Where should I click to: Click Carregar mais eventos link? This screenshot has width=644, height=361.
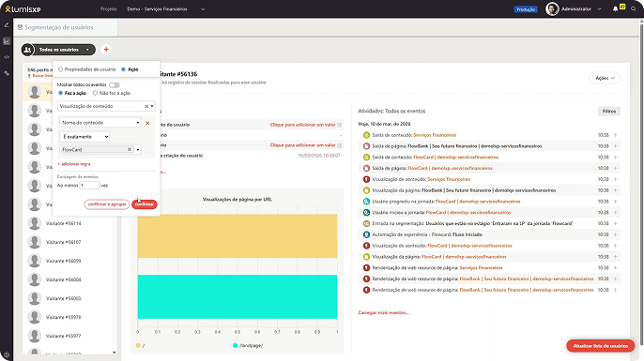coord(384,312)
